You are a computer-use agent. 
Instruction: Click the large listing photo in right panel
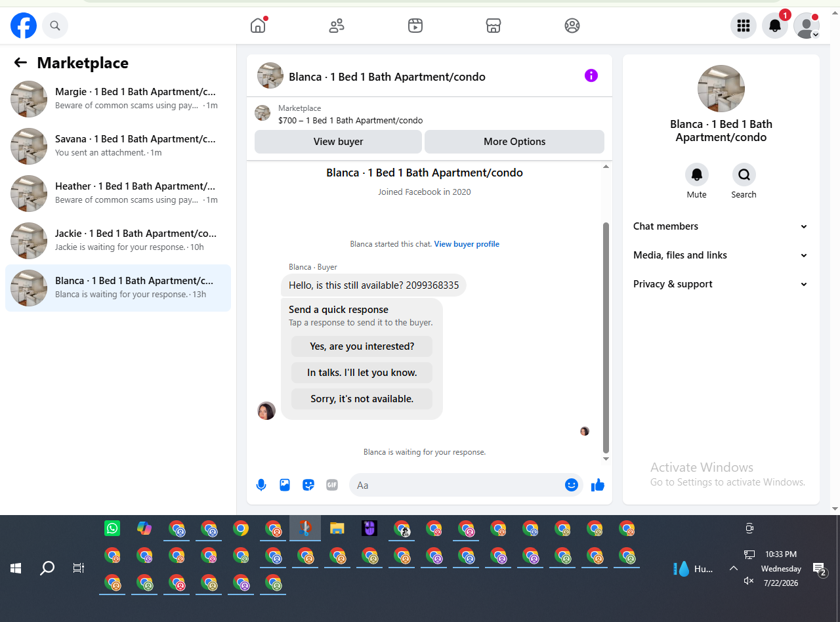[721, 89]
